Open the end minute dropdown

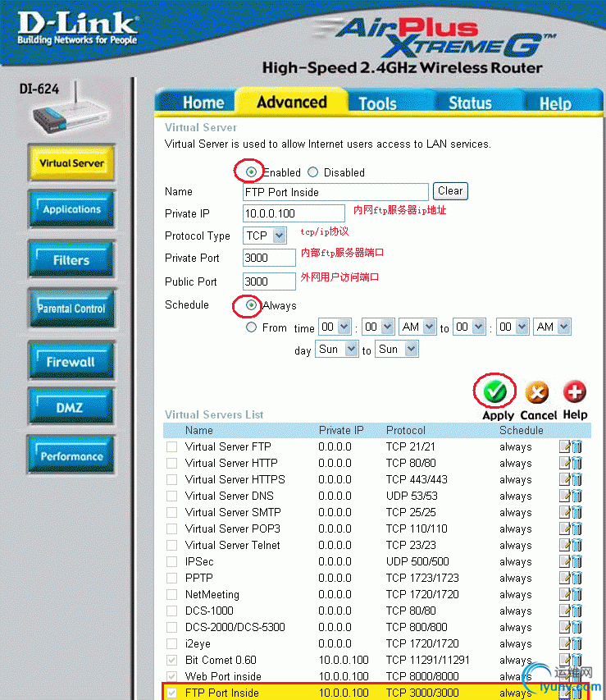pyautogui.click(x=513, y=327)
